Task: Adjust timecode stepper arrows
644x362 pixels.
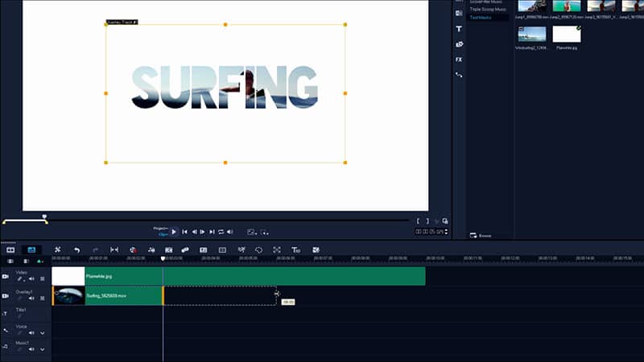Action: pyautogui.click(x=446, y=232)
